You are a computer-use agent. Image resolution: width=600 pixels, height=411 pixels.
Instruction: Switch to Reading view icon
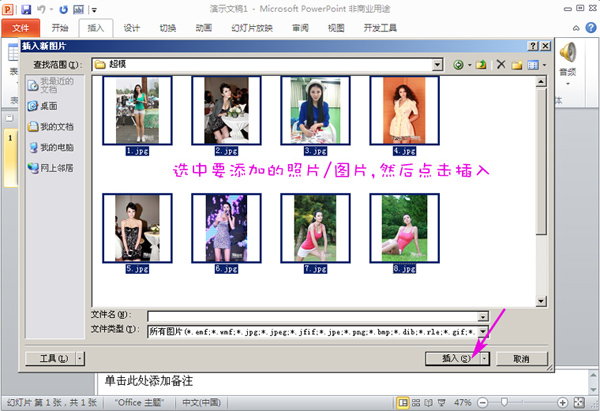pos(429,403)
